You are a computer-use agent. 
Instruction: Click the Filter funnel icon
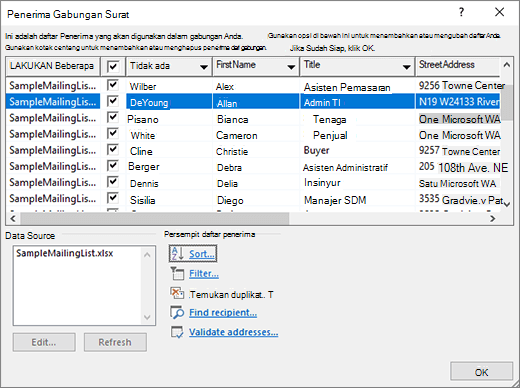(177, 274)
